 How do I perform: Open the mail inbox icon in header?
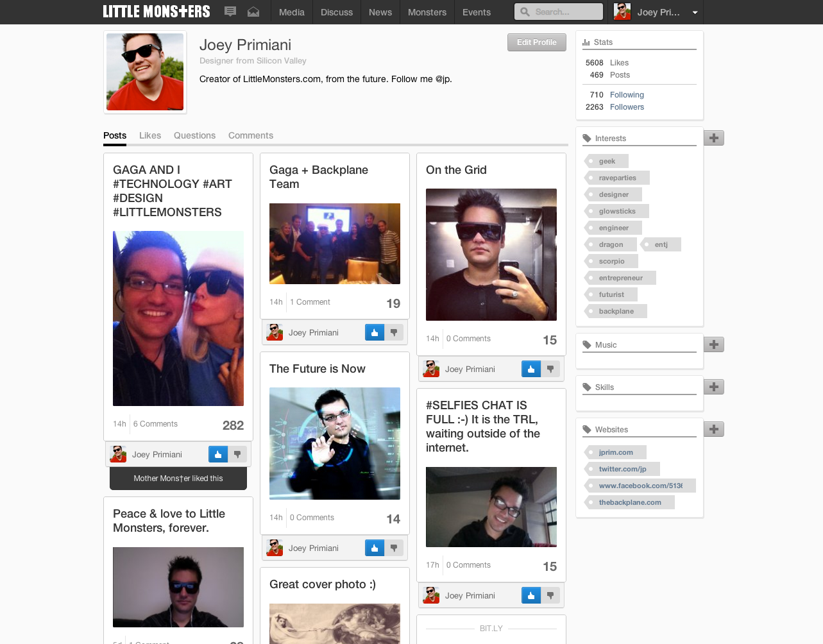(x=253, y=12)
